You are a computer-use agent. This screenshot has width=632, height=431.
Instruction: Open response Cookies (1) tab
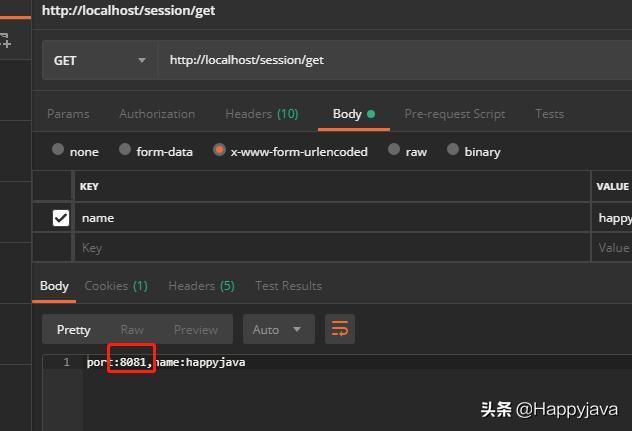coord(116,286)
